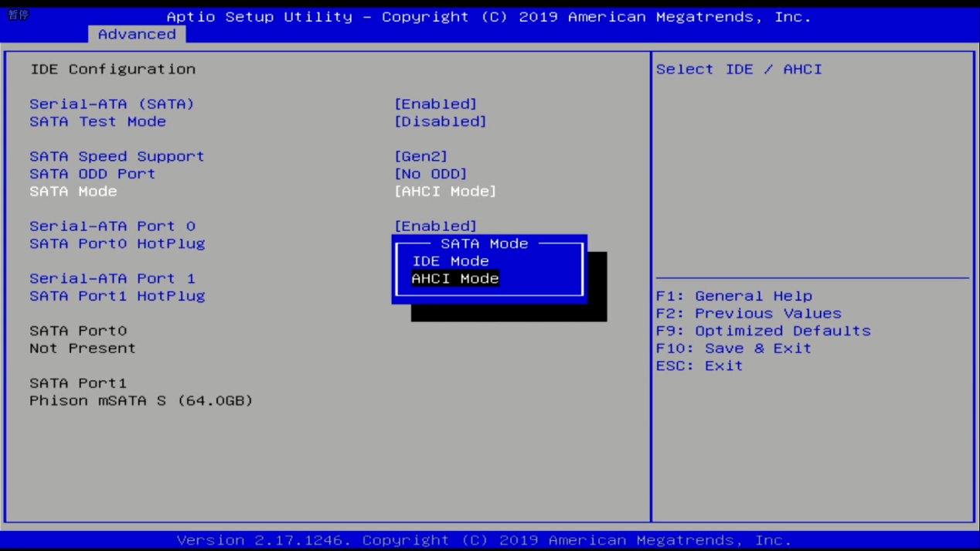
Task: Select SATA Port0 HotPlug option
Action: click(x=117, y=244)
